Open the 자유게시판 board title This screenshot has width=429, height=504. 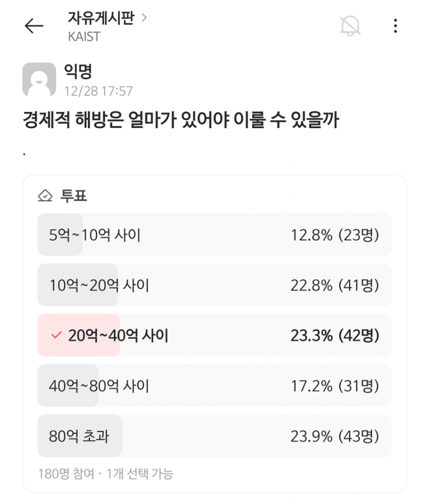click(101, 18)
